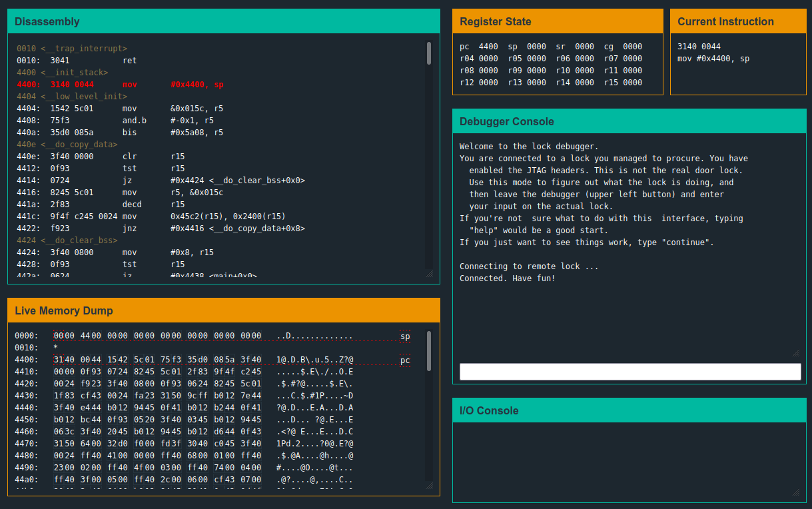Screen dimensions: 812x509
Task: Click the Current Instruction panel header
Action: 738,21
